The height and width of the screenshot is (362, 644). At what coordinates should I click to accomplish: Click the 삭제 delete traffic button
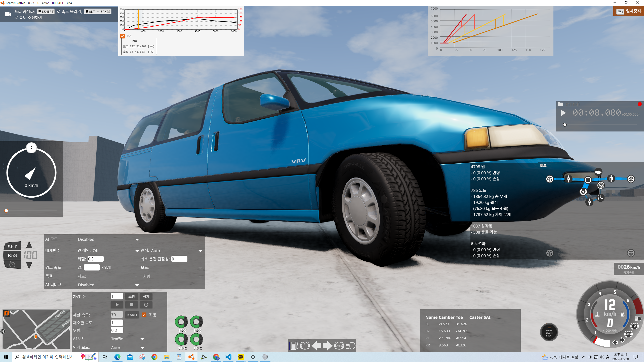146,296
